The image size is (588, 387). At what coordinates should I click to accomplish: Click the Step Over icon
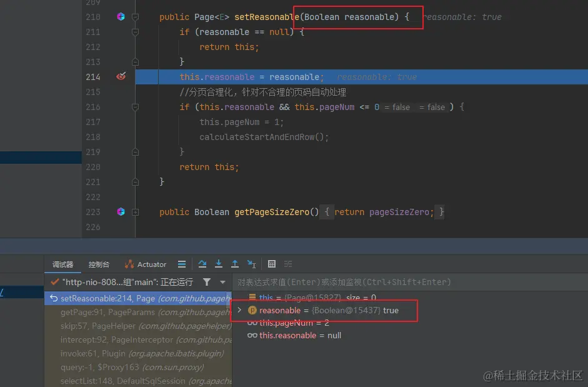[x=202, y=264]
